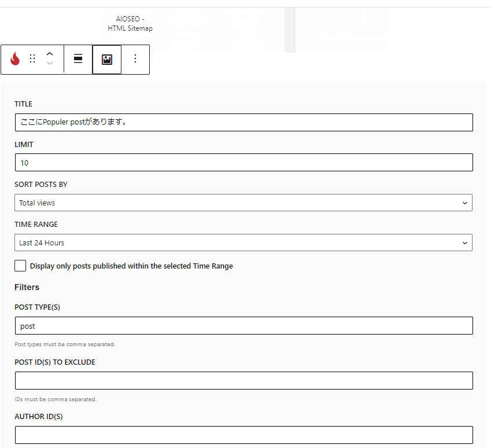Click the TIME RANGE label
The width and height of the screenshot is (491, 448).
pyautogui.click(x=36, y=225)
